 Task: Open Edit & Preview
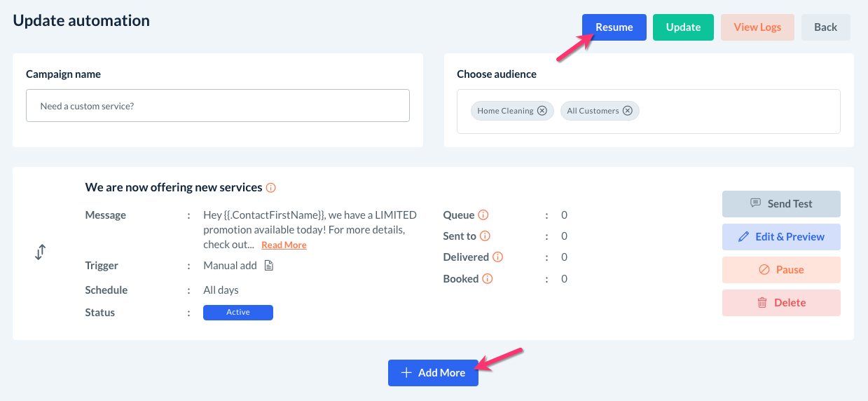tap(781, 237)
